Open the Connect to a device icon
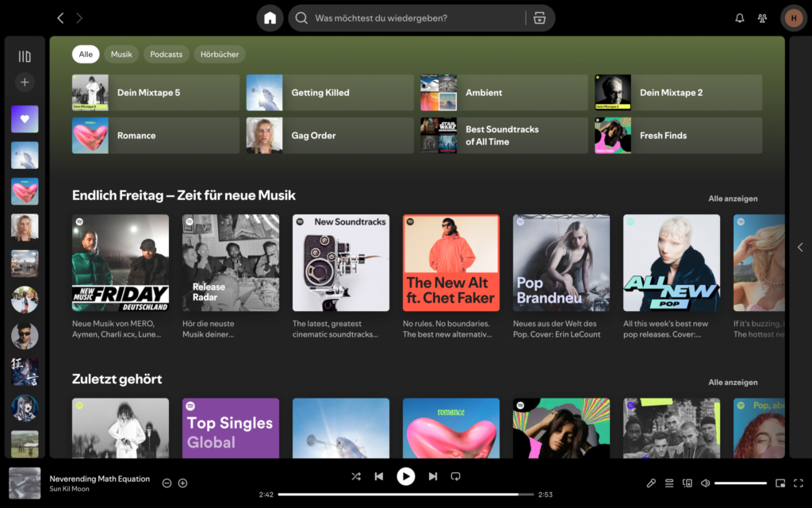The image size is (812, 508). [687, 483]
